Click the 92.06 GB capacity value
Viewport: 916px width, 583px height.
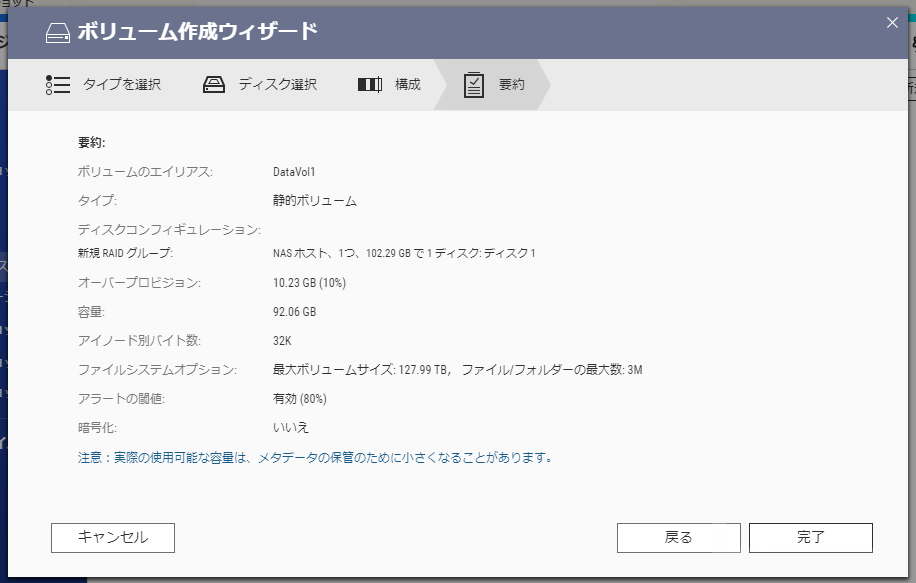tap(294, 311)
